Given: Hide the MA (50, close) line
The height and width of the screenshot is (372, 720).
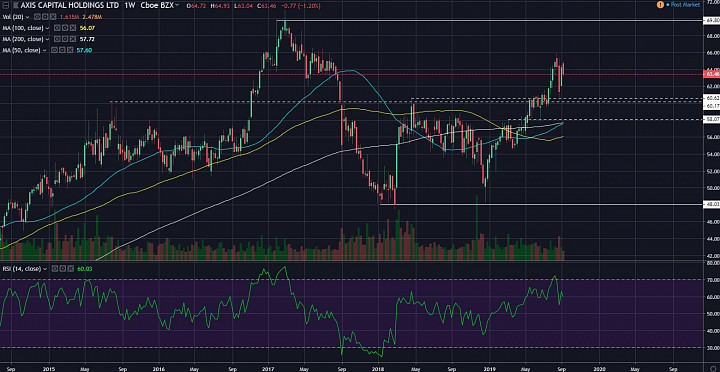Looking at the screenshot, I should (54, 50).
